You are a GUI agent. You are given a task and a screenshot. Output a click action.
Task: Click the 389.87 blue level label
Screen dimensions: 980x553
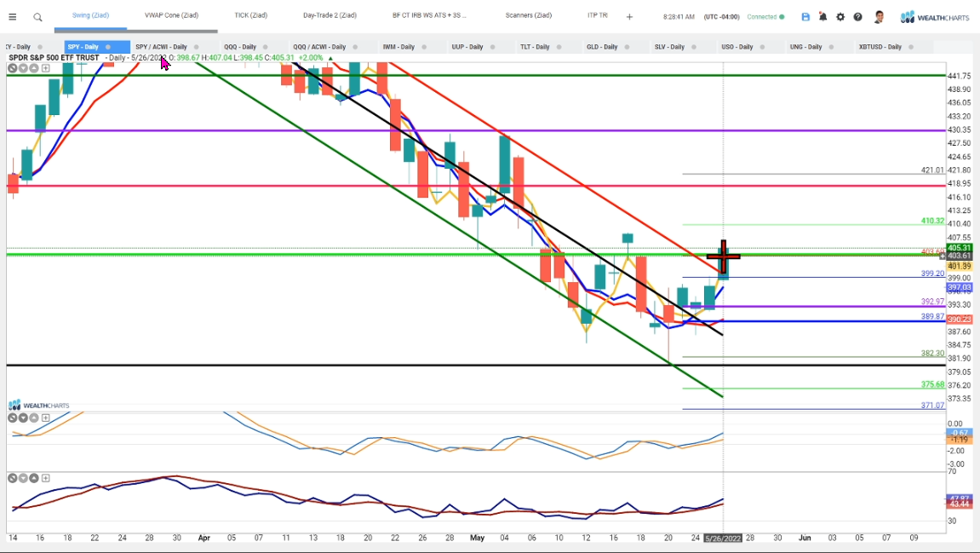[x=932, y=316]
